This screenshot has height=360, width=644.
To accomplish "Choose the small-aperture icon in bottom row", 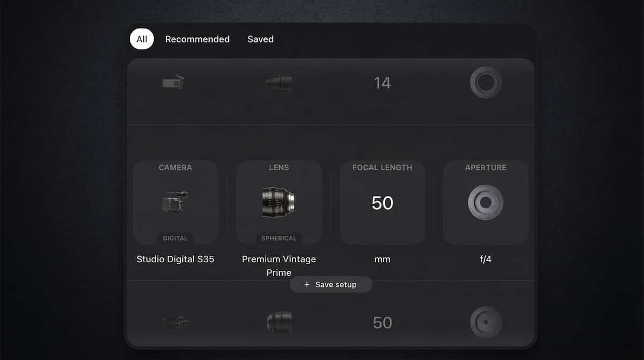I will click(486, 322).
